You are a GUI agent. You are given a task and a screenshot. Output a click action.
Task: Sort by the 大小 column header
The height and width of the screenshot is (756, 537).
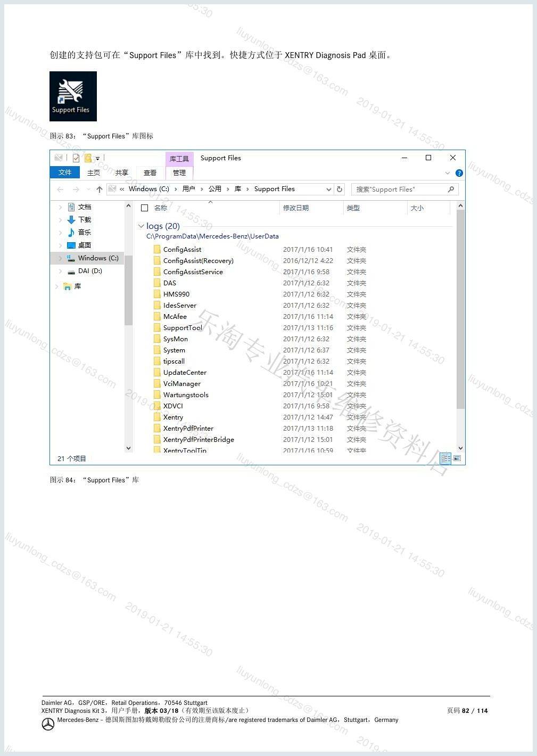point(417,208)
